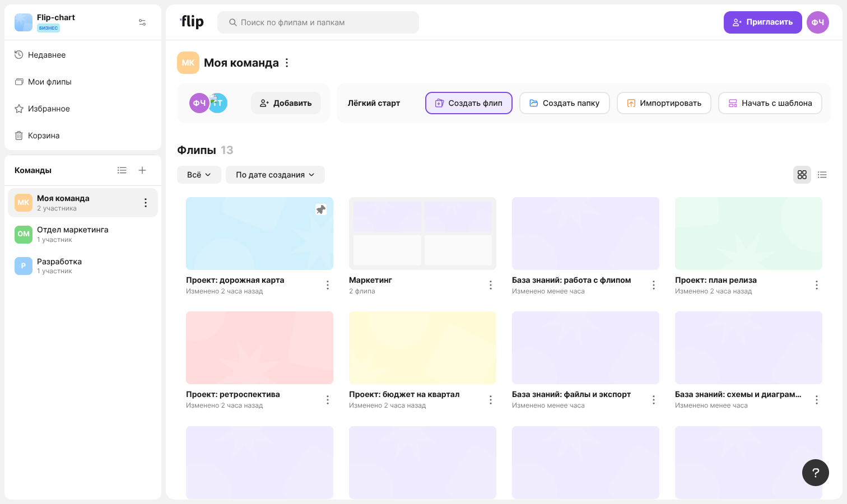Screen dimensions: 847x504
Task: Select the Разработка team
Action: pyautogui.click(x=83, y=265)
